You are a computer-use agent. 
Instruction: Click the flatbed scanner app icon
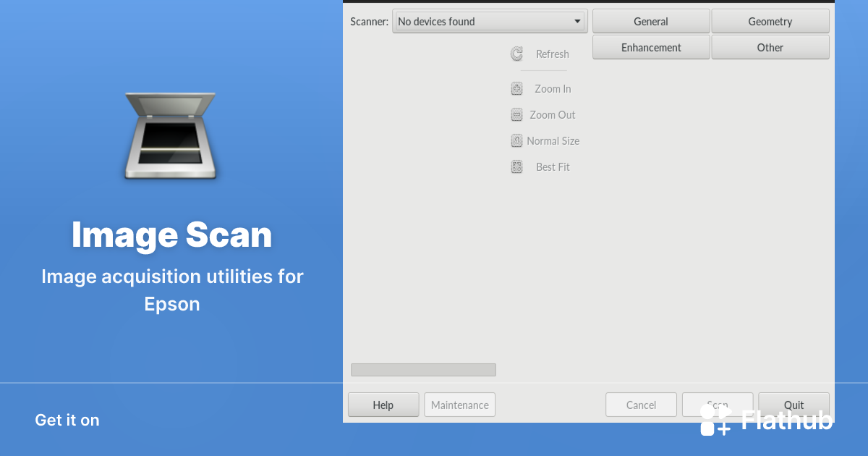pyautogui.click(x=170, y=135)
